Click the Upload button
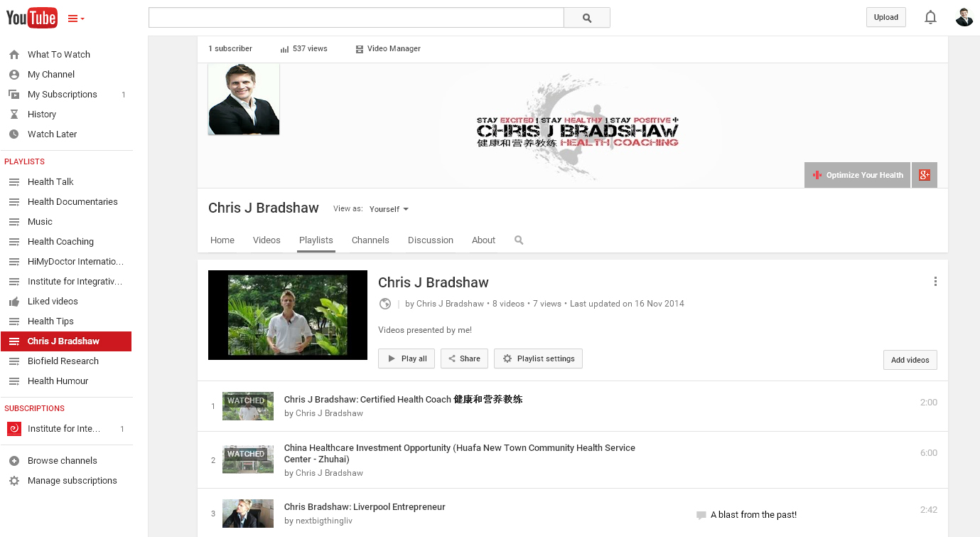Image resolution: width=980 pixels, height=537 pixels. [885, 17]
